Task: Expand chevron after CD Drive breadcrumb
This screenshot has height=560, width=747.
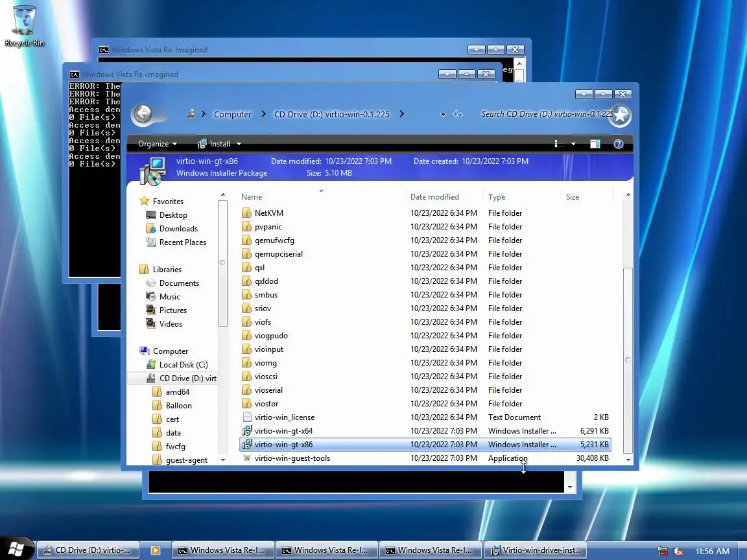Action: pyautogui.click(x=401, y=114)
